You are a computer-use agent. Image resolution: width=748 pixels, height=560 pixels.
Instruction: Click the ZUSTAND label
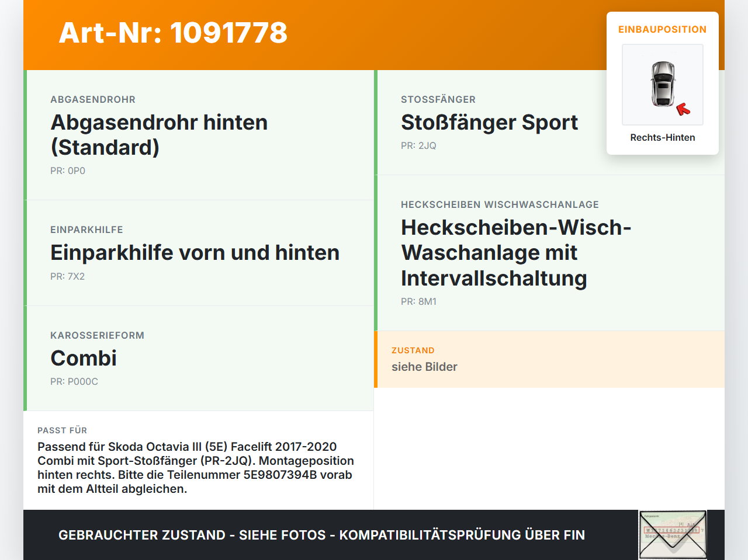(413, 350)
